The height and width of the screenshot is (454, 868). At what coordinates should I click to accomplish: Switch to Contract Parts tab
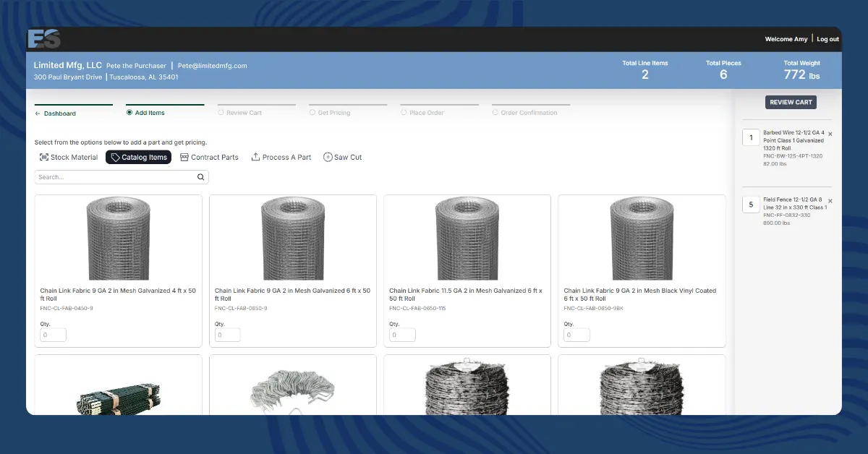pyautogui.click(x=209, y=157)
